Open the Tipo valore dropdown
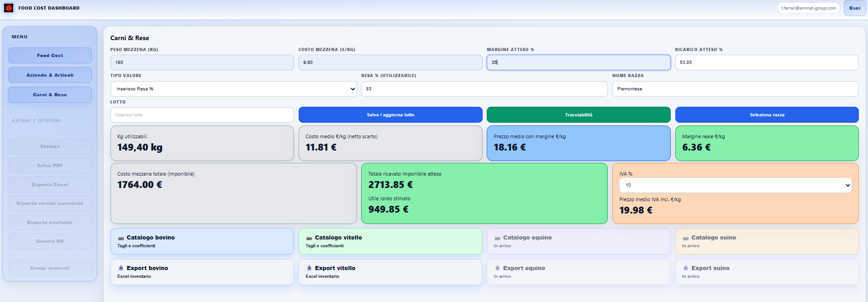The image size is (868, 302). [x=233, y=89]
